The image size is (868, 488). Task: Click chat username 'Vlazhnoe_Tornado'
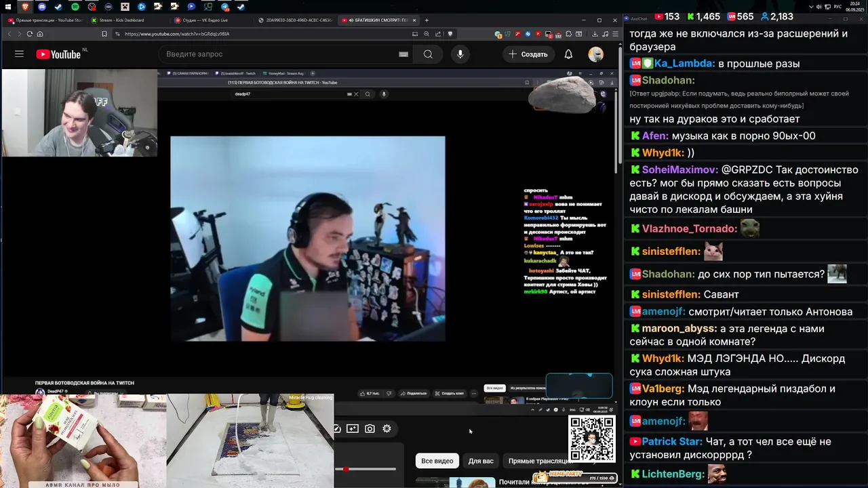(x=689, y=229)
